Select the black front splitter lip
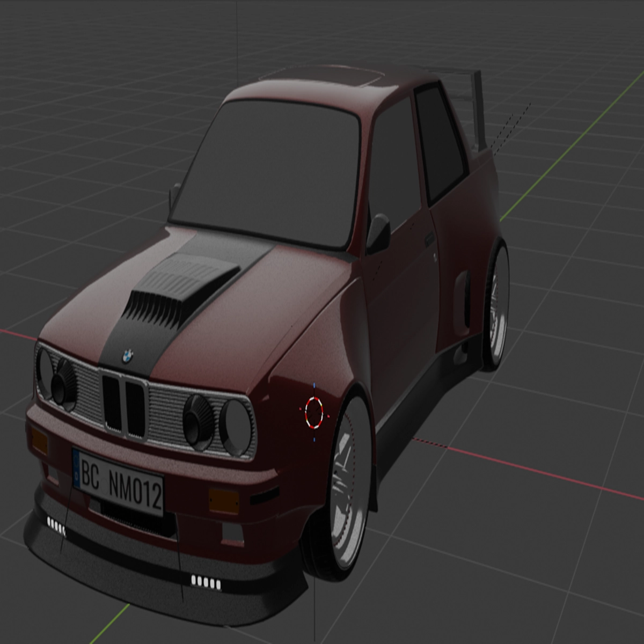644x644 pixels. pos(161,563)
